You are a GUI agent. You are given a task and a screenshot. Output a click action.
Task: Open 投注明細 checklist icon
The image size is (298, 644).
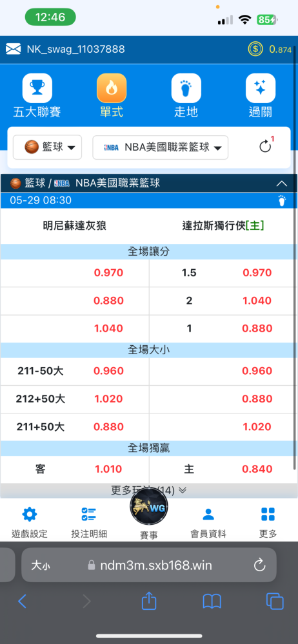(x=89, y=514)
